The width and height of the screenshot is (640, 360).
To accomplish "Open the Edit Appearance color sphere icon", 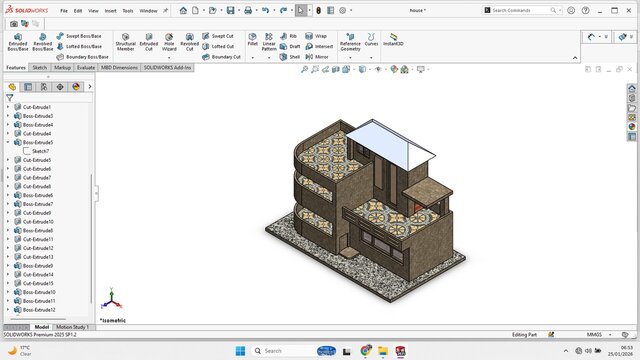I will click(394, 69).
